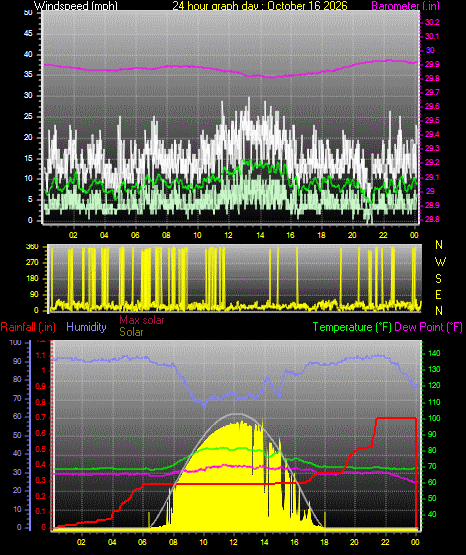This screenshot has width=466, height=555.
Task: Click the barometer axis value "29.8"
Action: (432, 79)
